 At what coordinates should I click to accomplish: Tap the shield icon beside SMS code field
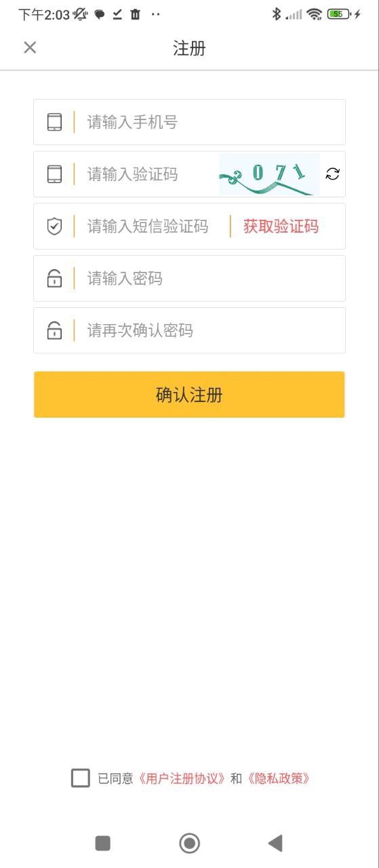54,226
